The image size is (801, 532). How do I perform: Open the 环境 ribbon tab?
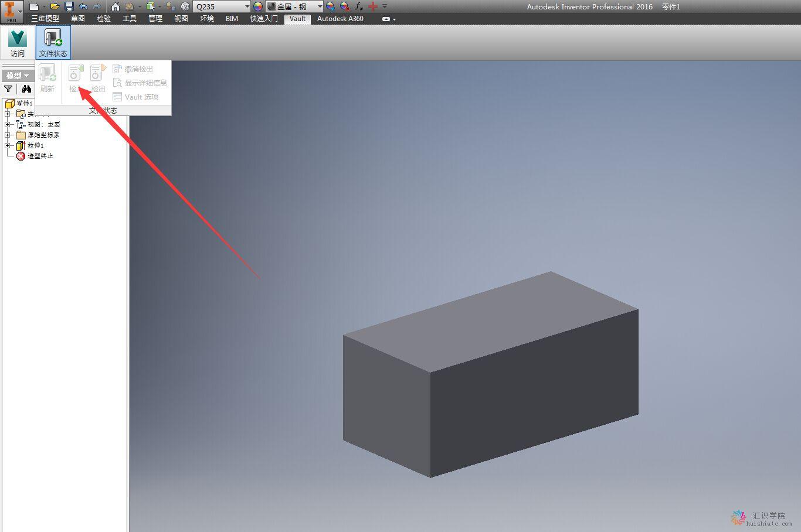(x=207, y=19)
